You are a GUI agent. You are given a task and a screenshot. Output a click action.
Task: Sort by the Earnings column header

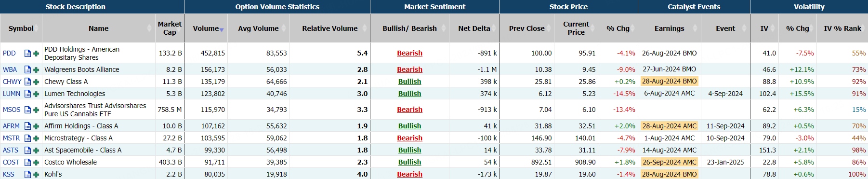tap(670, 28)
